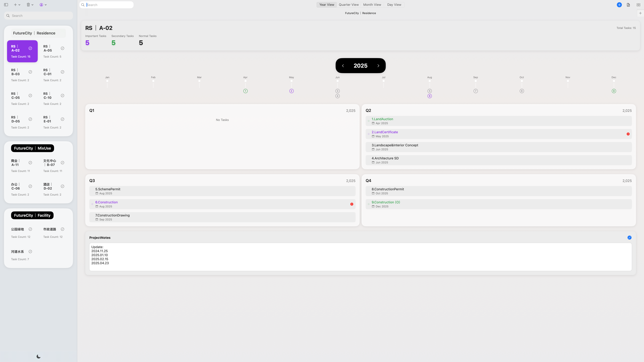
Task: Open the FutureCity MixUse group header
Action: click(x=32, y=148)
